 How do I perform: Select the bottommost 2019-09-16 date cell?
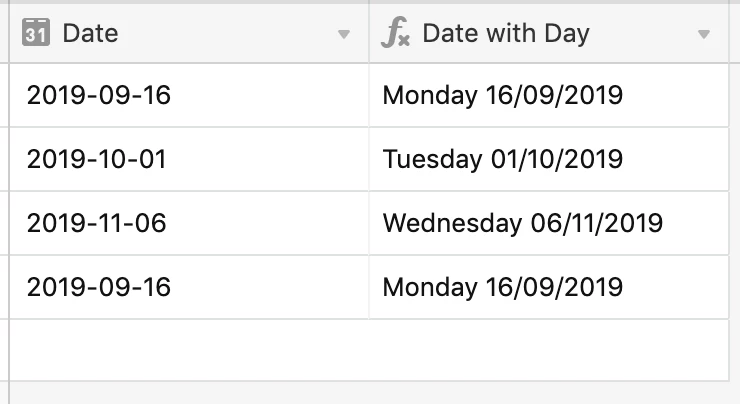pos(189,287)
